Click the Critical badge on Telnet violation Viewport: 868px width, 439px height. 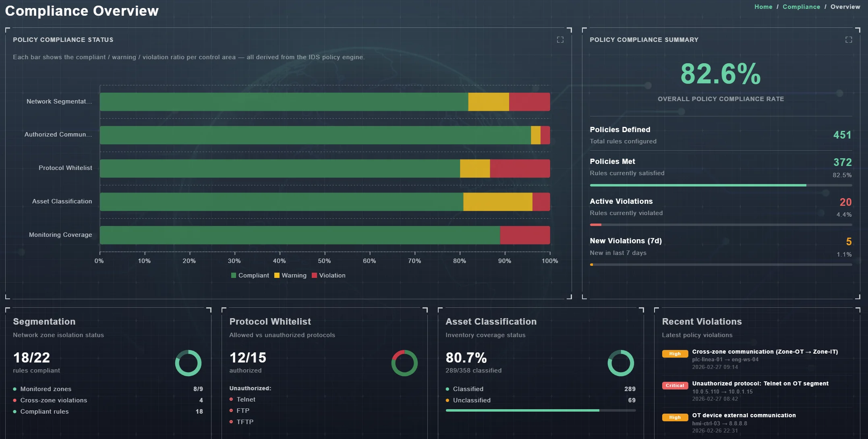675,385
